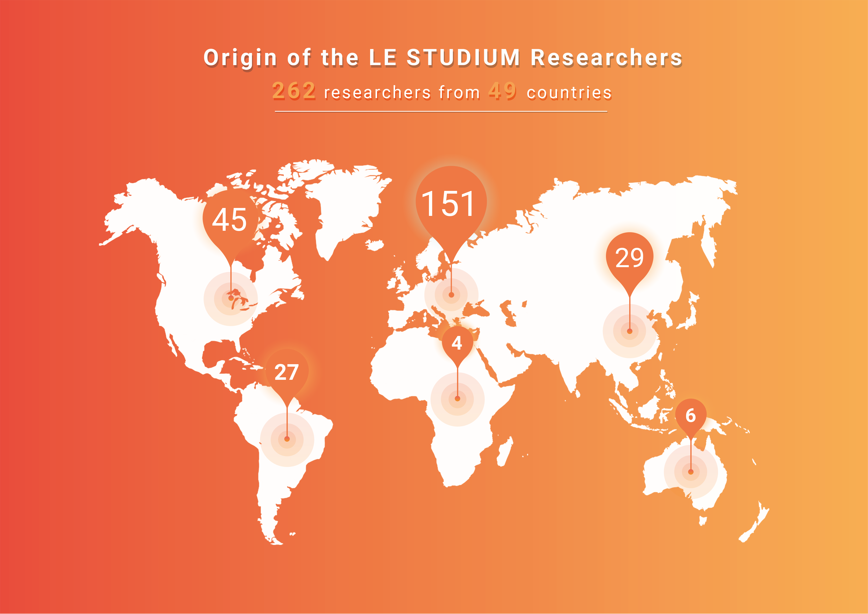Click the target circle marker in eastern China
Screen dimensions: 868x614
click(x=629, y=331)
